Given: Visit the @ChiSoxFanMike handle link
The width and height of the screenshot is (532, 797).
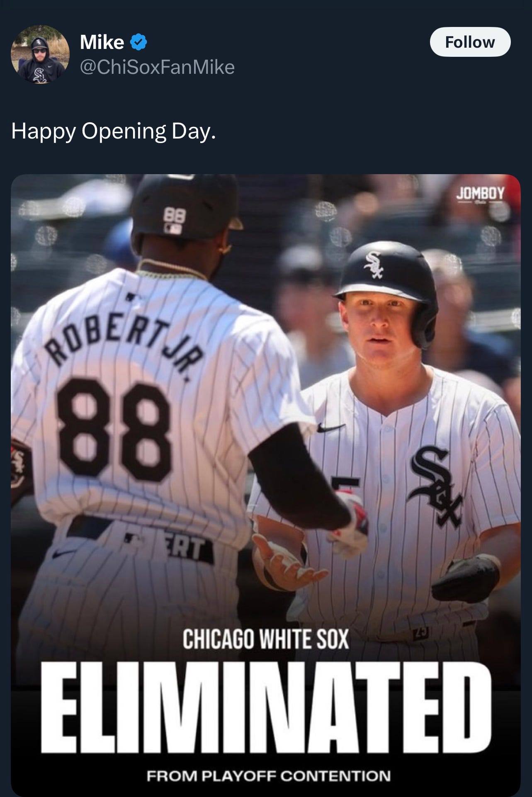Looking at the screenshot, I should coord(157,67).
